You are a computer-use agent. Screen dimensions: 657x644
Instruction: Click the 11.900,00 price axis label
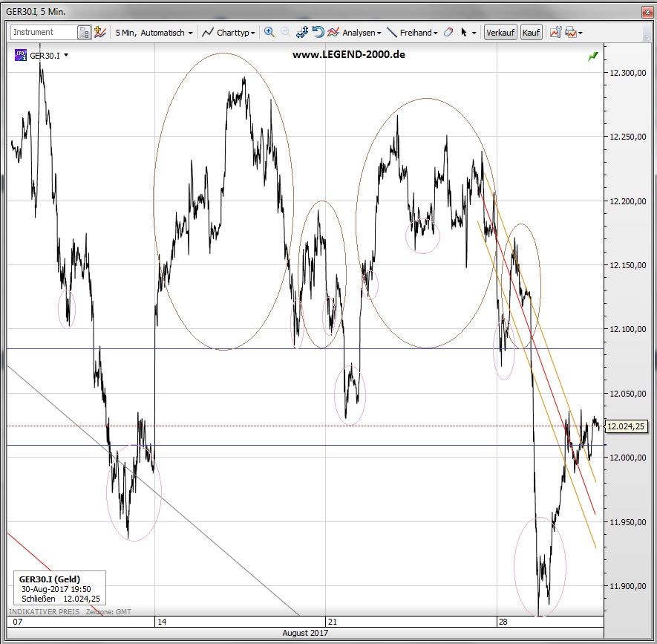pos(627,586)
